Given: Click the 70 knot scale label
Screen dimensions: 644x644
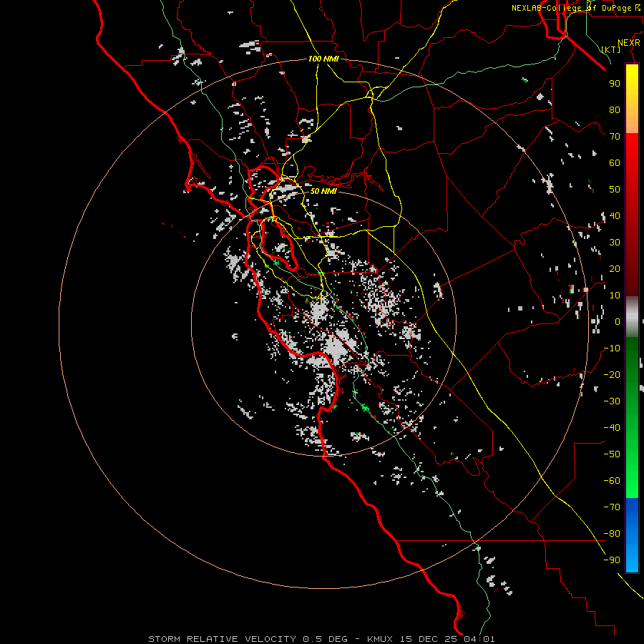Looking at the screenshot, I should pos(615,137).
